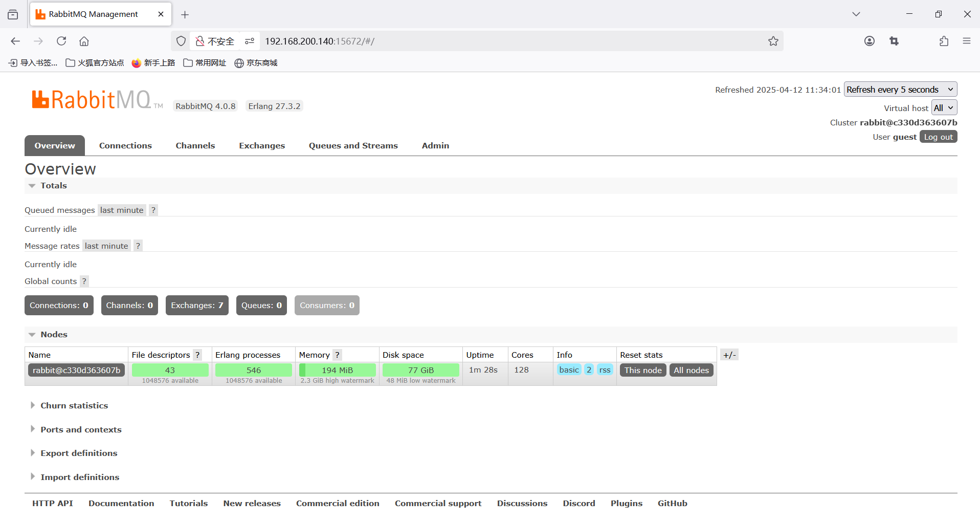Log out the guest user

[938, 137]
